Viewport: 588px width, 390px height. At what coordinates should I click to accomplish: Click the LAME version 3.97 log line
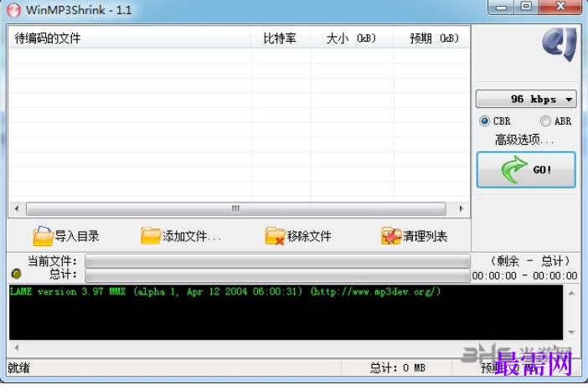225,291
